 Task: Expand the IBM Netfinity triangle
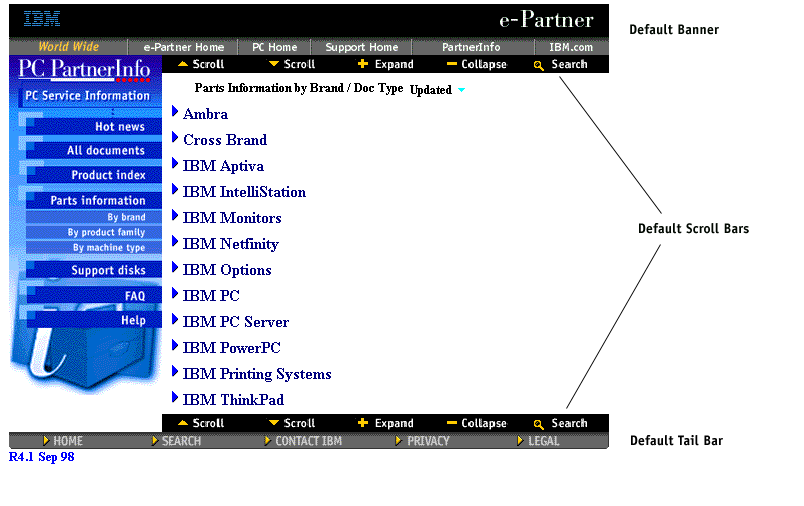tap(176, 243)
